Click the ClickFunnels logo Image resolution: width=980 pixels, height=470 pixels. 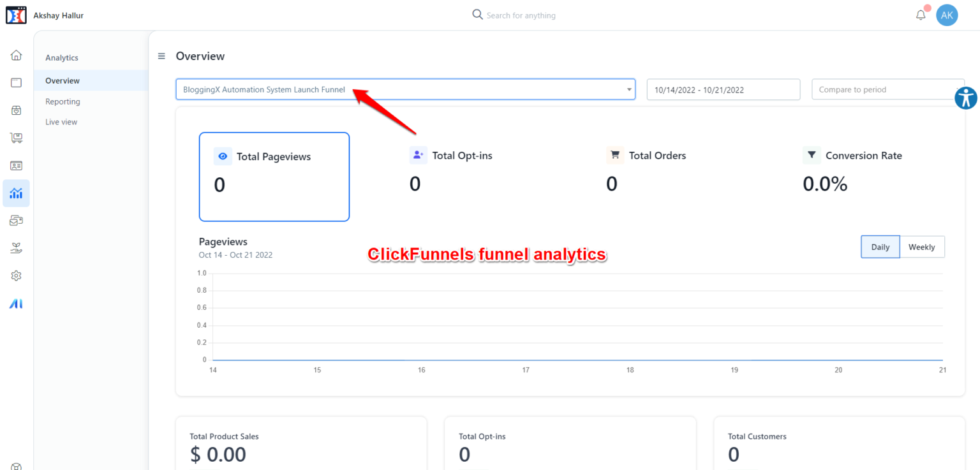click(x=16, y=15)
